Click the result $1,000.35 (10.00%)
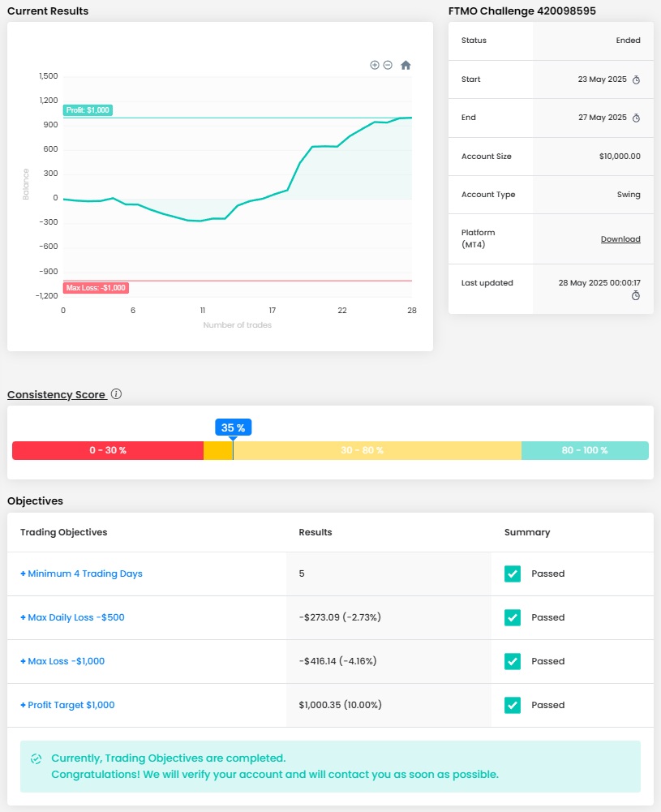Viewport: 661px width, 812px height. click(x=340, y=705)
